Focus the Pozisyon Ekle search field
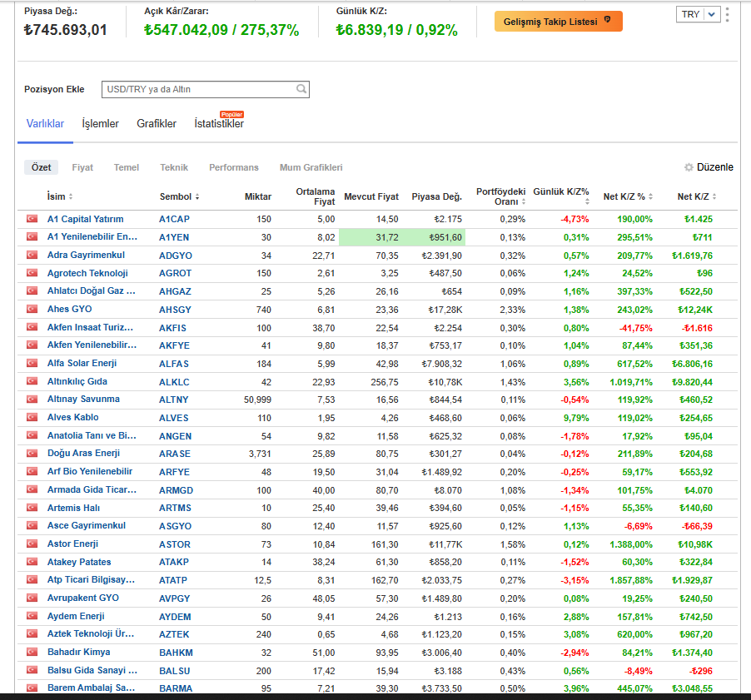Screen dimensions: 751x700 point(206,89)
